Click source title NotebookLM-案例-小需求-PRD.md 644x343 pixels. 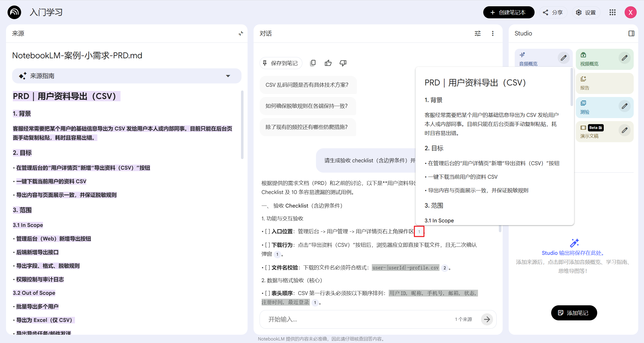tap(77, 55)
